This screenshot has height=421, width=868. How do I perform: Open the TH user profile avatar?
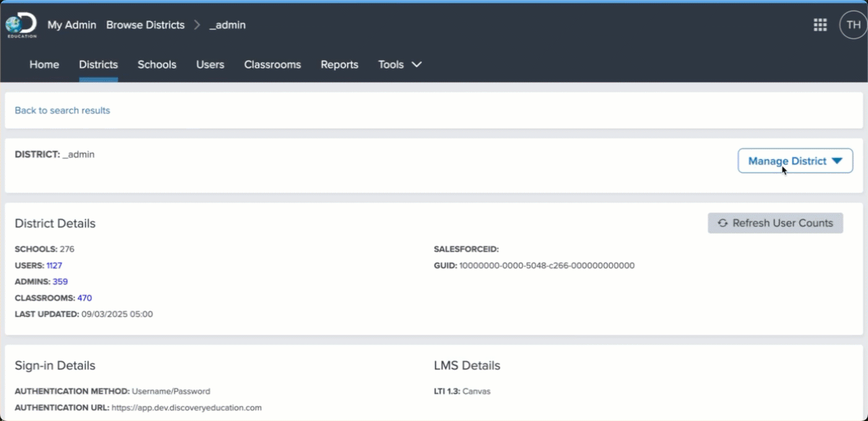(853, 25)
